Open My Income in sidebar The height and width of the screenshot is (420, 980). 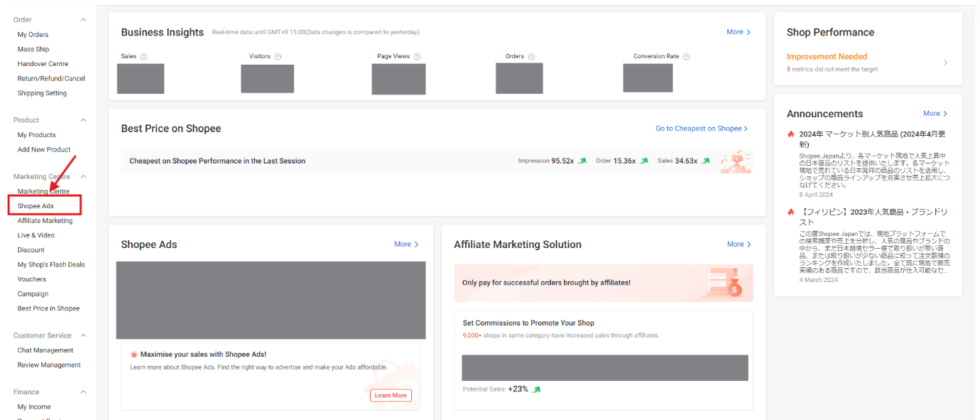33,407
